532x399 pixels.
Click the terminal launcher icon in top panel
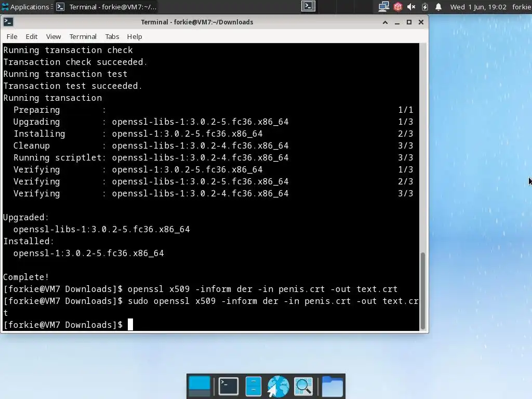tap(308, 6)
